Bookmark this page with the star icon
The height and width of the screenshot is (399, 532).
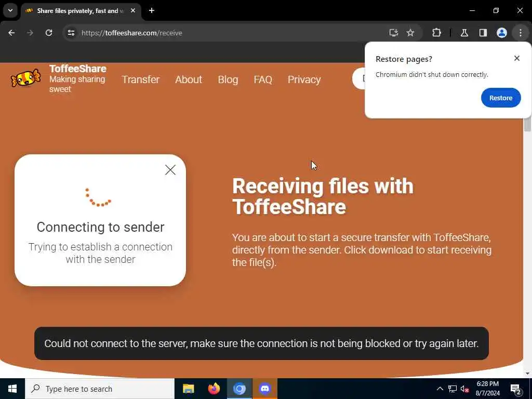click(410, 33)
